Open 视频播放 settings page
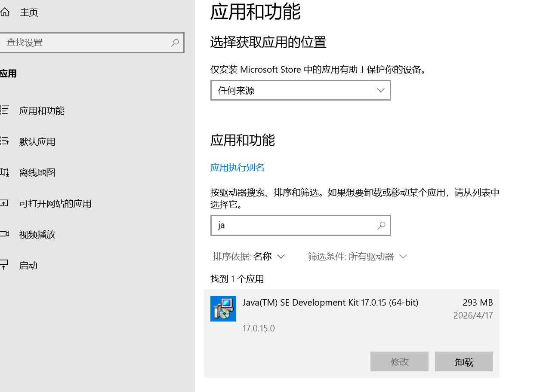 (x=37, y=234)
